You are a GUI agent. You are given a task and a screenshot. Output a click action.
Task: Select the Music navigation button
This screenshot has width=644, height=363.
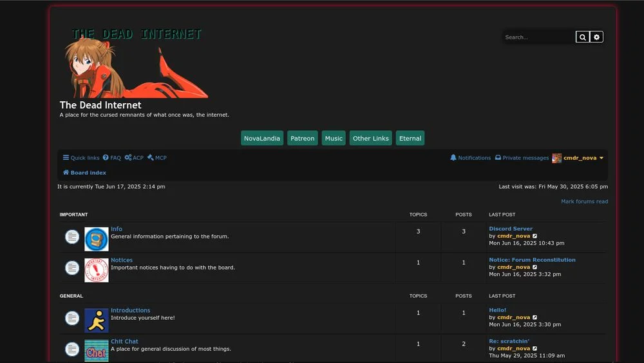(334, 138)
